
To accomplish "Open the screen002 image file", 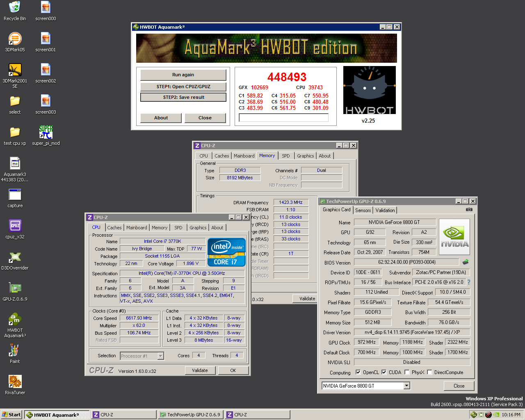I will click(x=46, y=73).
